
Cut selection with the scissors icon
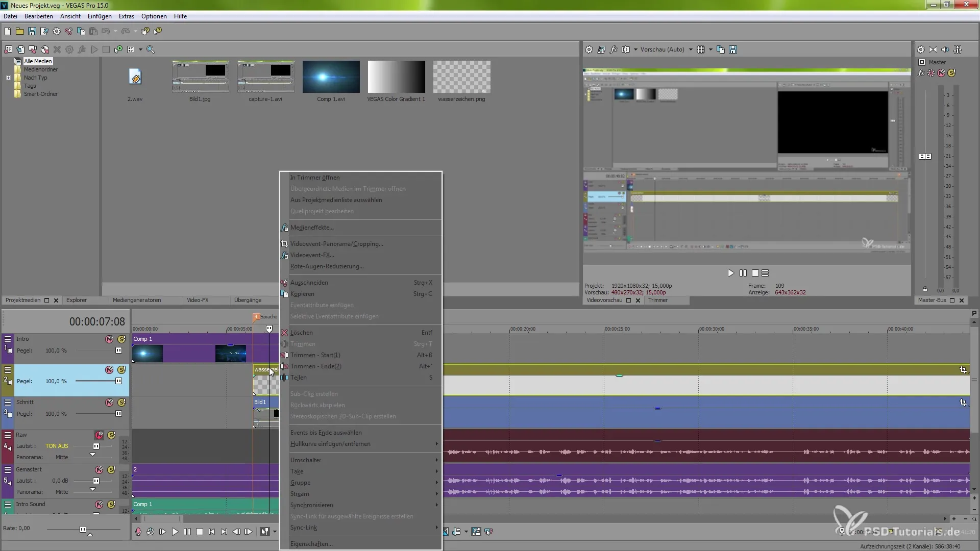coord(69,31)
